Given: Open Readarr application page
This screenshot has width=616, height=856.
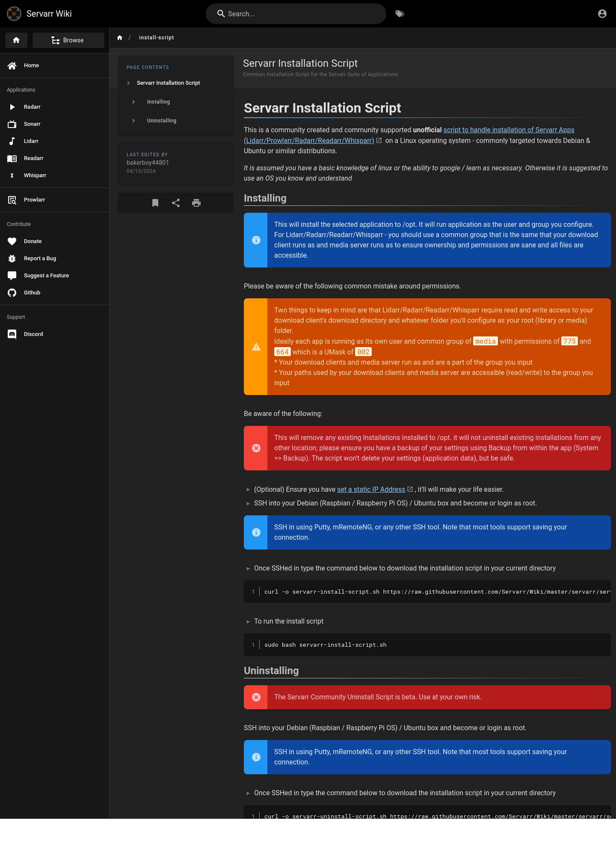Looking at the screenshot, I should (x=55, y=158).
